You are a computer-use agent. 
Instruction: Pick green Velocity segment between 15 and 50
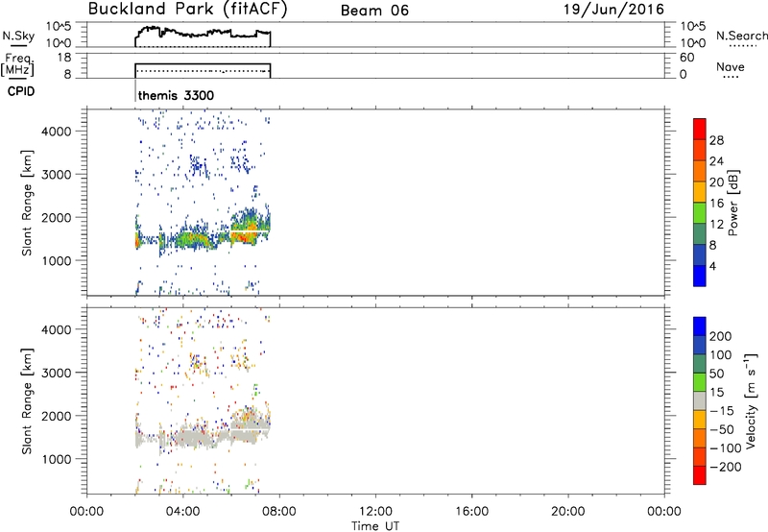[700, 382]
